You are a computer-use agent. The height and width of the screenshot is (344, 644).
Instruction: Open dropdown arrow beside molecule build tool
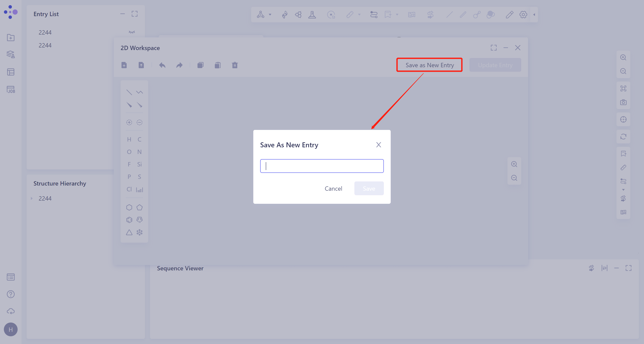point(270,15)
